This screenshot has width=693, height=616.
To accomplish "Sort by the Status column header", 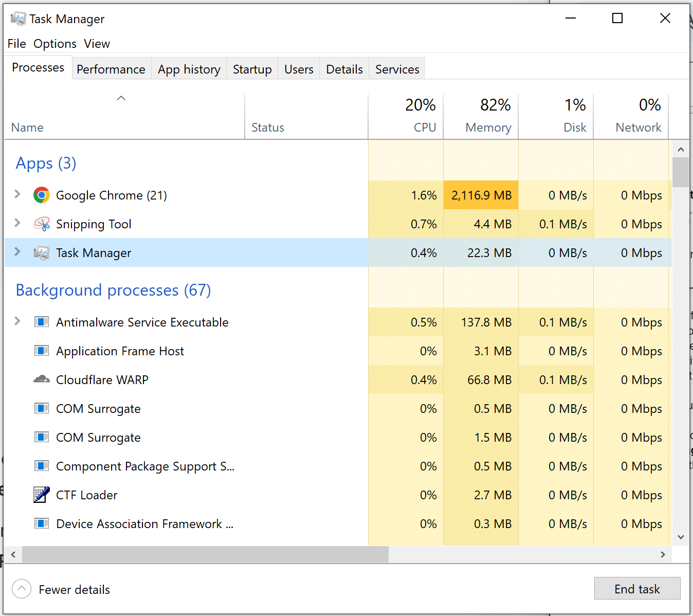I will point(306,117).
